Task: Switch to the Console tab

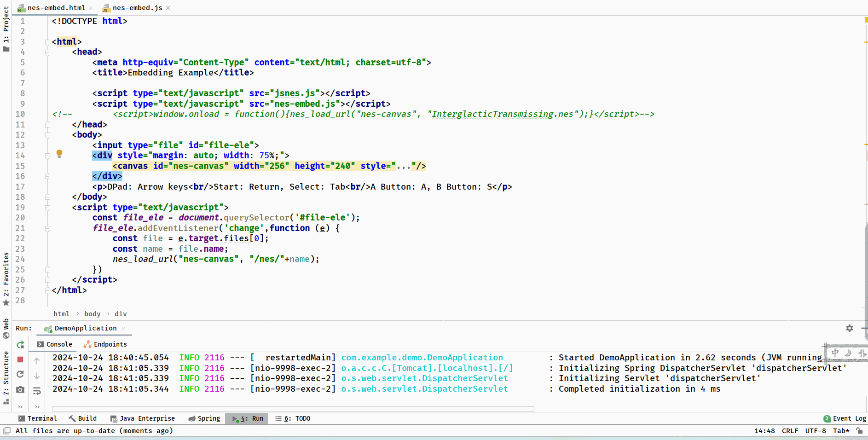Action: tap(55, 344)
